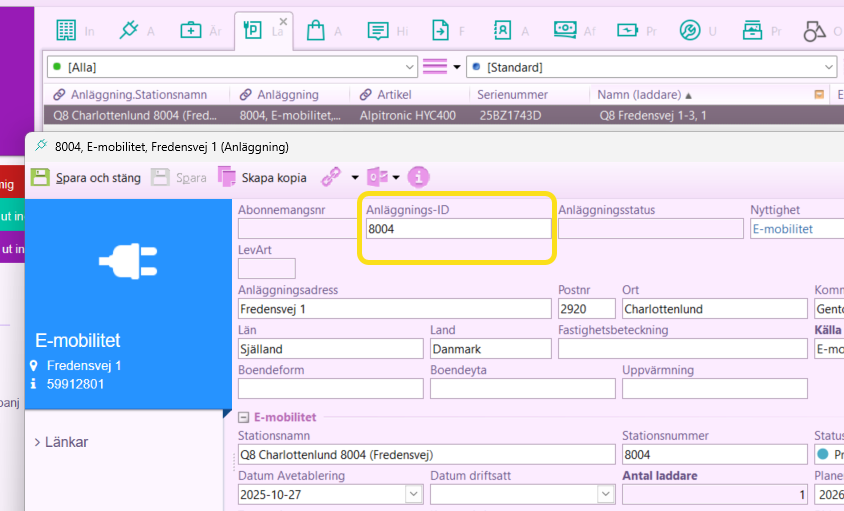Click 'Skapa kopia' to copy the record
844x511 pixels.
pos(262,177)
